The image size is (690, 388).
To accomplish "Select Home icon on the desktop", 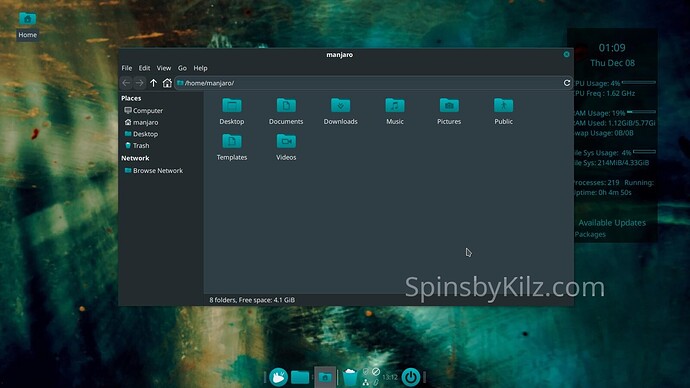I will pyautogui.click(x=27, y=26).
